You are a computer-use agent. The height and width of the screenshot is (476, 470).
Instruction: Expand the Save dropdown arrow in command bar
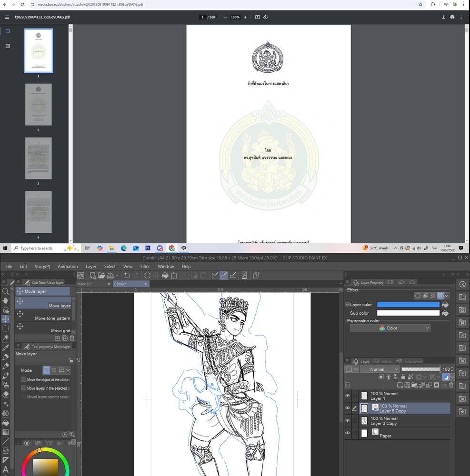[x=117, y=276]
